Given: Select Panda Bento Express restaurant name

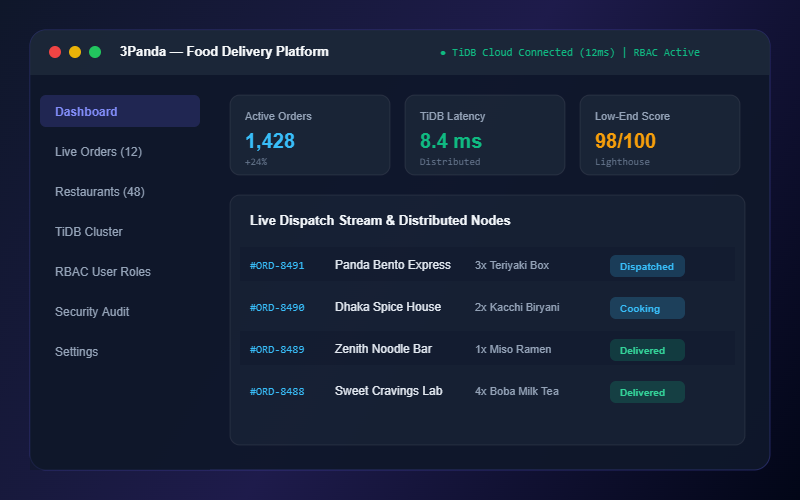Looking at the screenshot, I should click(x=392, y=265).
